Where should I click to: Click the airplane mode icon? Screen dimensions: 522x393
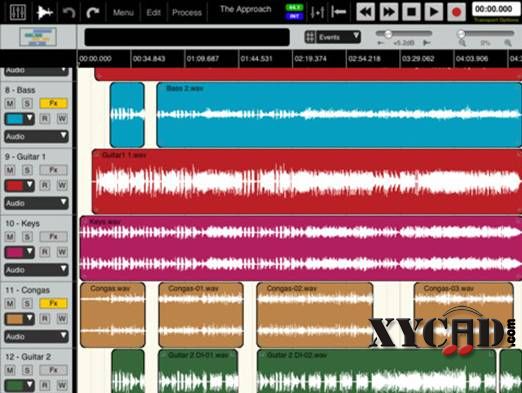44,12
